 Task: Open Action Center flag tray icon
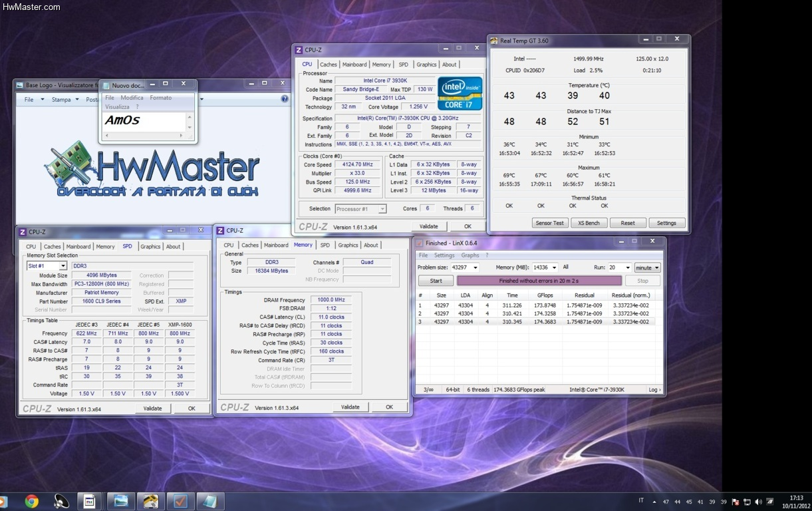tap(736, 502)
